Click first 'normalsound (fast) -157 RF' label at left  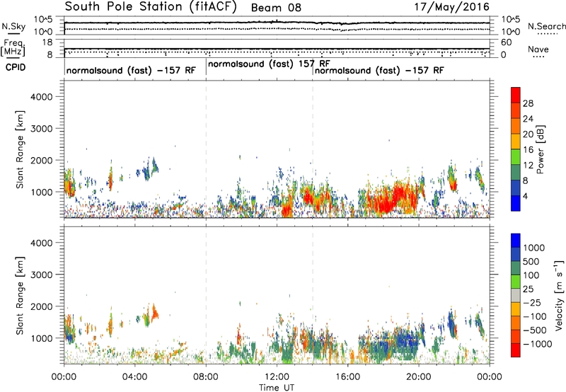[131, 70]
